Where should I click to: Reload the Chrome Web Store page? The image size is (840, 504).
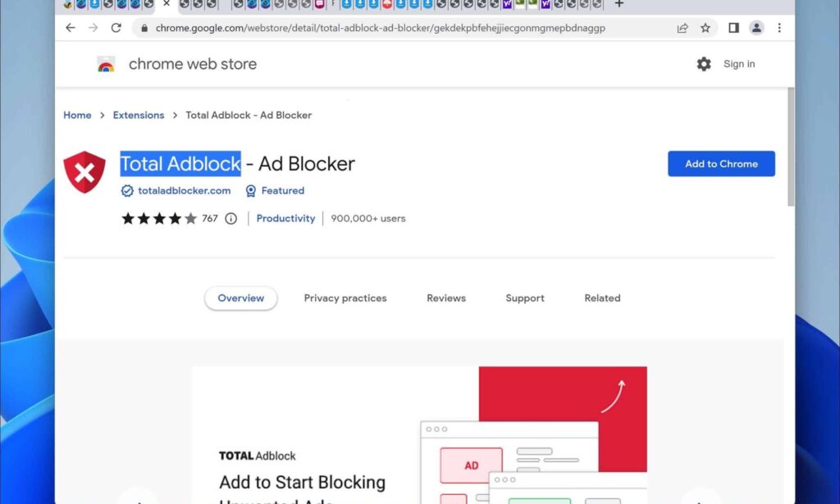tap(116, 28)
